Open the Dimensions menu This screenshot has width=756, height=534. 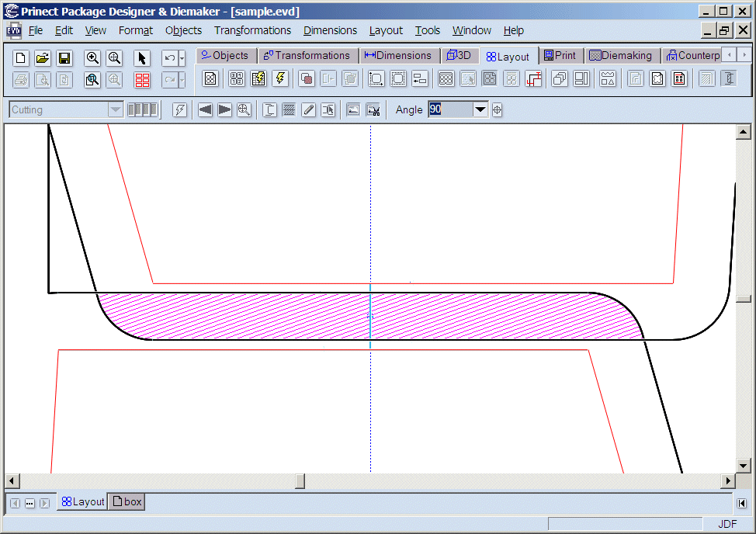pyautogui.click(x=331, y=30)
